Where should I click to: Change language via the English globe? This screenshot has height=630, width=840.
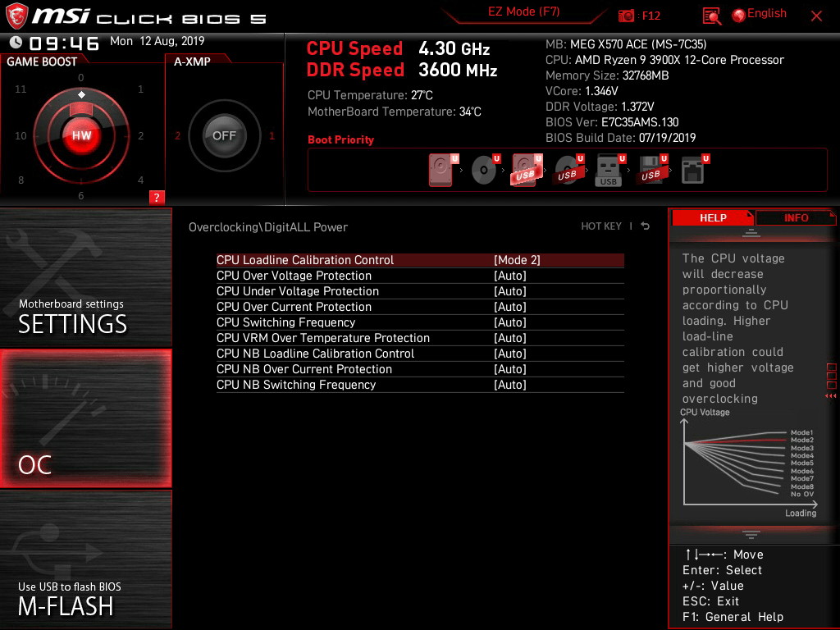pyautogui.click(x=759, y=15)
